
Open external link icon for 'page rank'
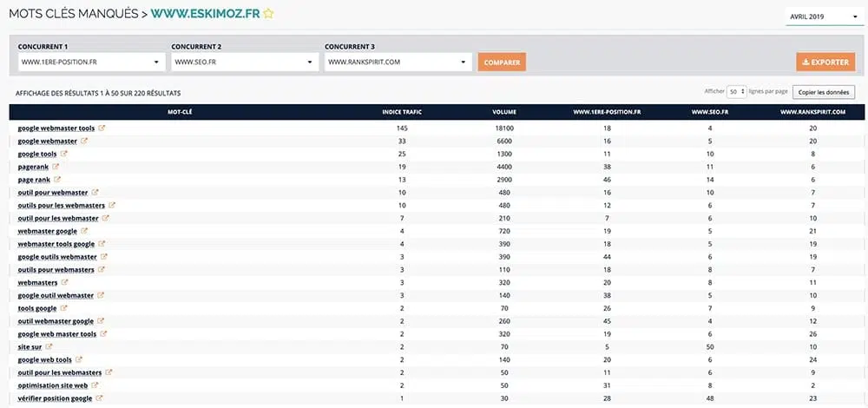tap(57, 180)
